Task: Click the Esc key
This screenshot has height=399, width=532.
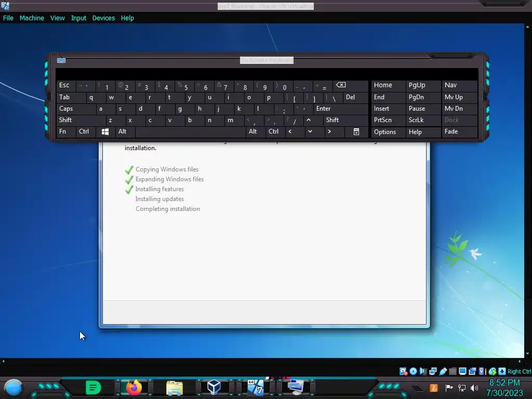Action: tap(66, 86)
